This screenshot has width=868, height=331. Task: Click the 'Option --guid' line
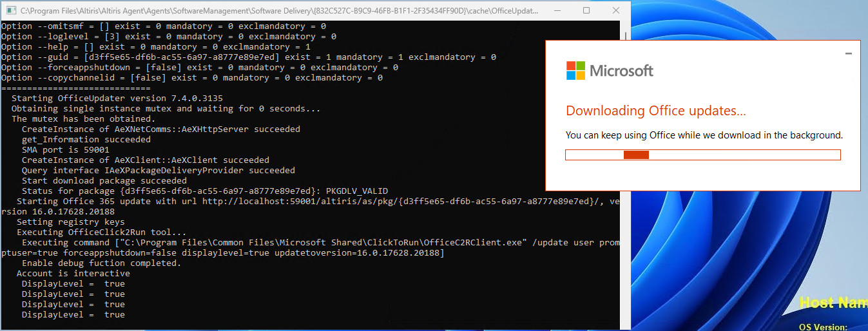249,57
